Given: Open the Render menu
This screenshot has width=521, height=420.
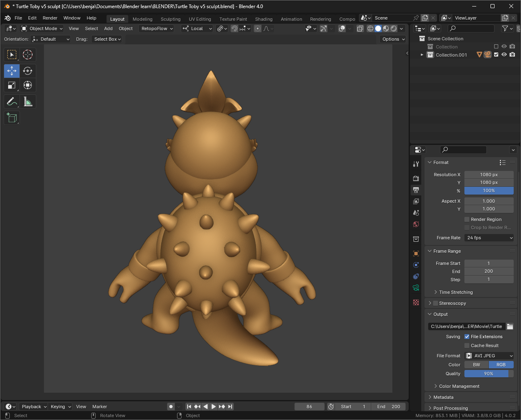Looking at the screenshot, I should coord(50,18).
